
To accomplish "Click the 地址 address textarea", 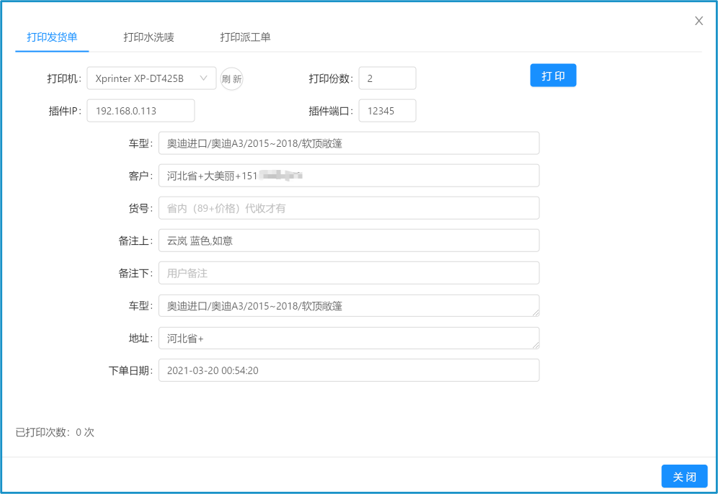I will tap(348, 338).
